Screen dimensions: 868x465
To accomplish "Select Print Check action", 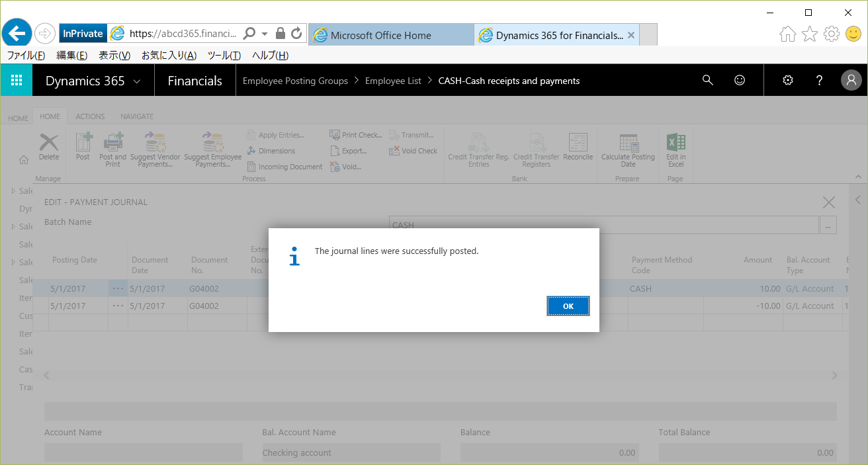I will tap(356, 135).
